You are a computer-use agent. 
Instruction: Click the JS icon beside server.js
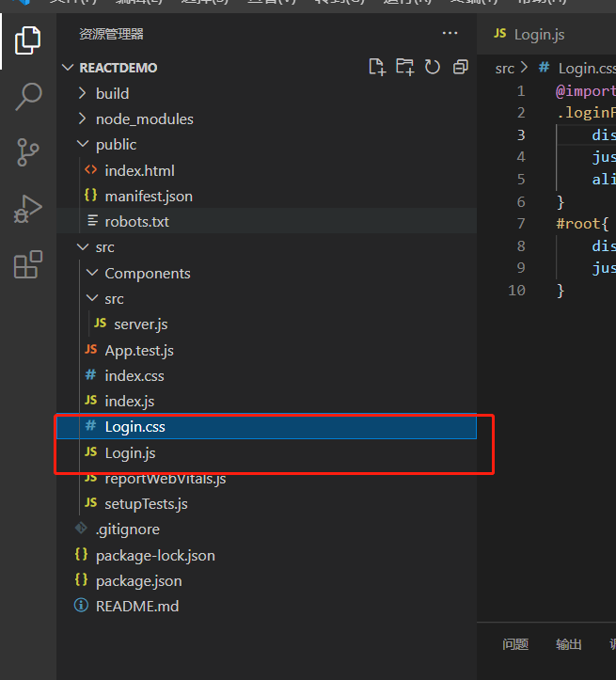point(100,324)
